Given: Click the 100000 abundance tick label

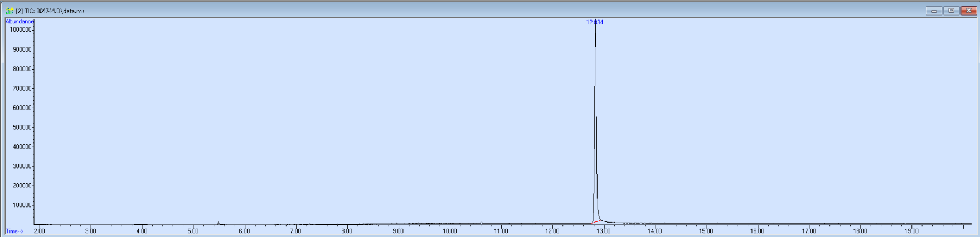Looking at the screenshot, I should click(22, 205).
